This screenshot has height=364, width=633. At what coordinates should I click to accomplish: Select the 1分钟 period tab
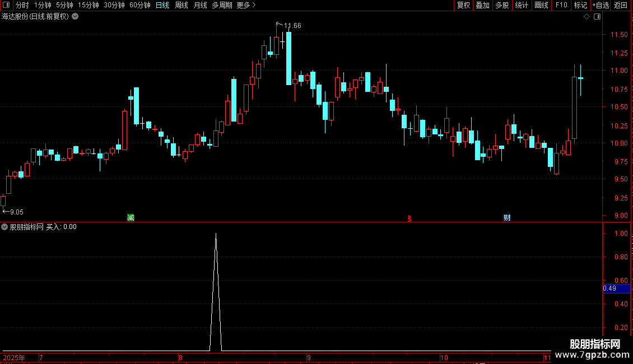click(x=43, y=5)
